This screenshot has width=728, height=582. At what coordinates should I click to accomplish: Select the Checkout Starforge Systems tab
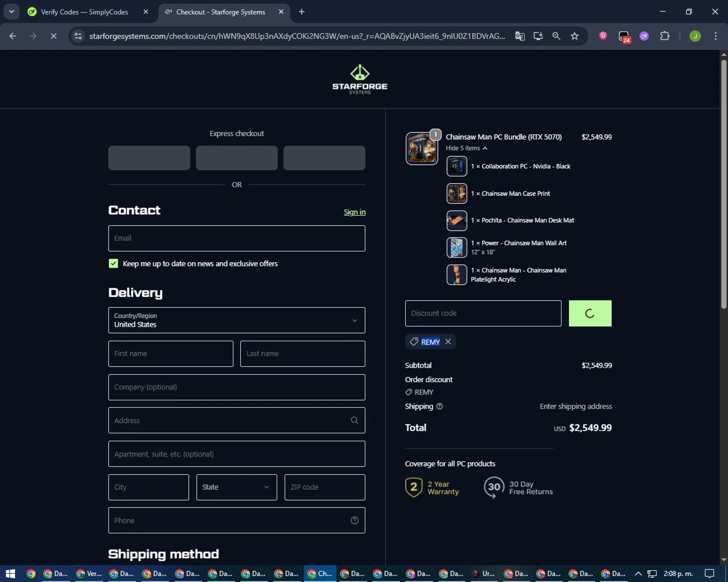(x=221, y=12)
